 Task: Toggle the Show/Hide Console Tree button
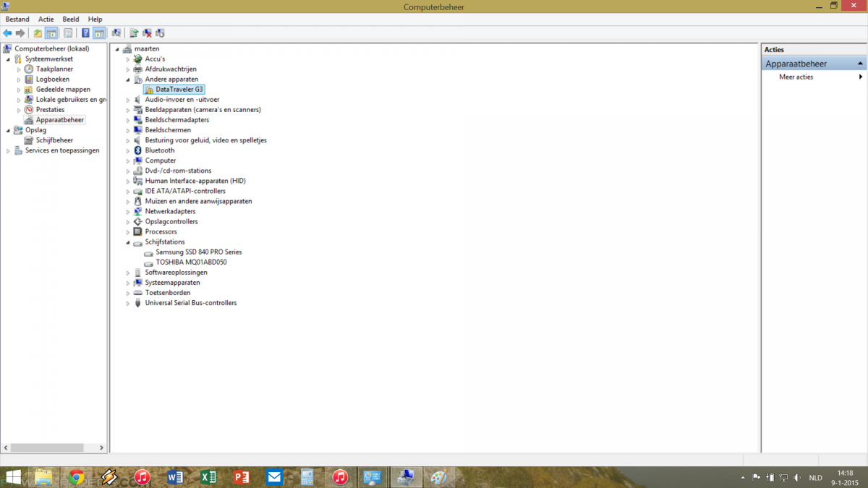pos(51,33)
